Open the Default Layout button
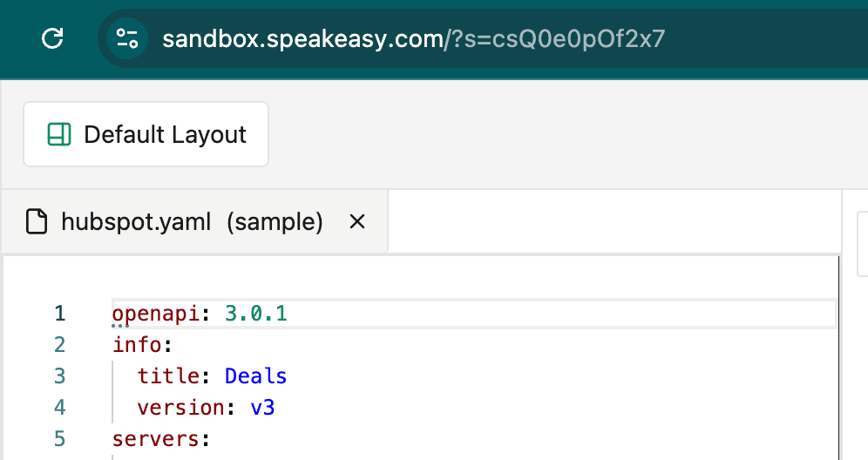Image resolution: width=868 pixels, height=460 pixels. point(146,134)
